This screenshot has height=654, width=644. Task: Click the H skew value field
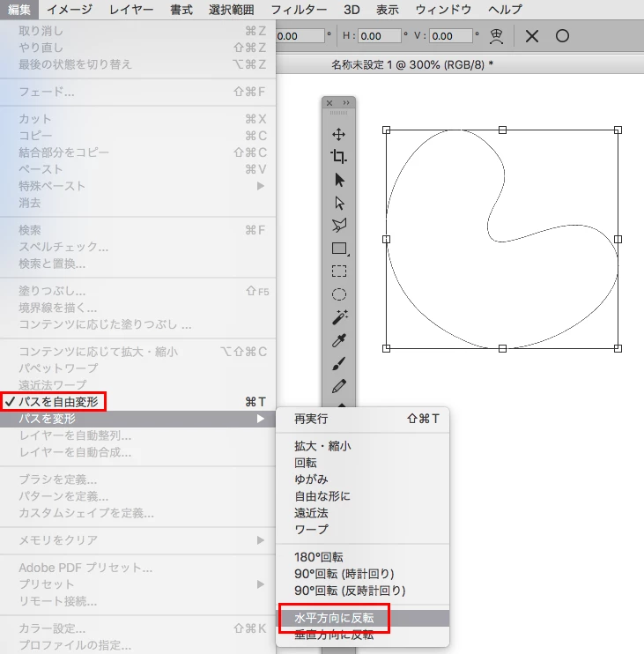[x=380, y=36]
